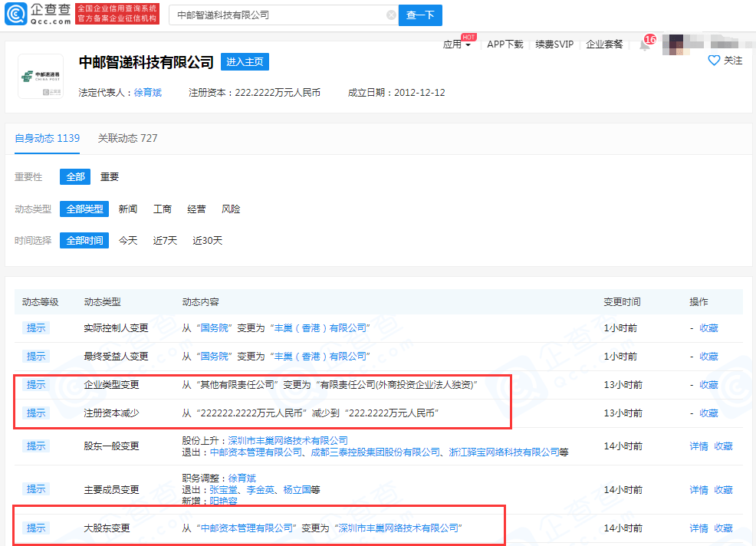The image size is (756, 546).
Task: Open the notification bell with 16 alerts
Action: pos(645,44)
